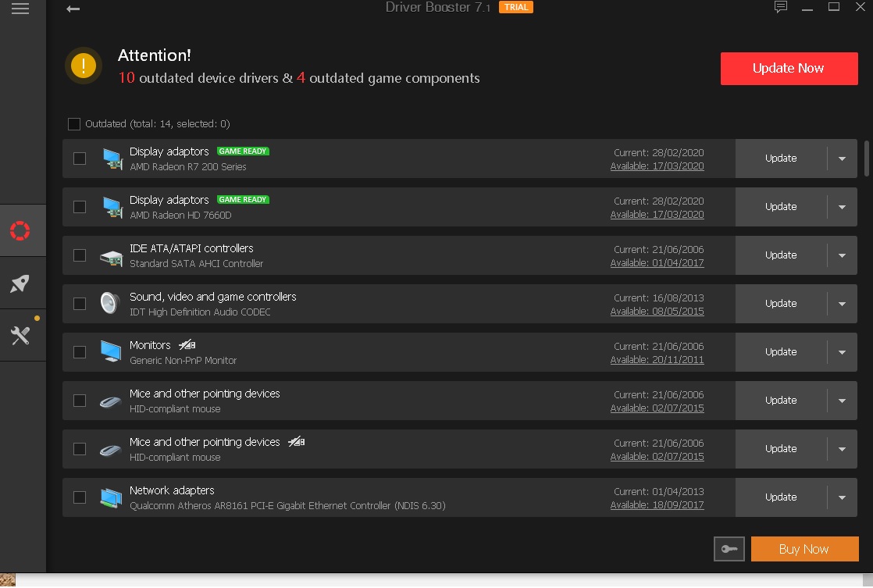
Task: Check the AMD Radeon R7 200 Series driver
Action: [x=80, y=159]
